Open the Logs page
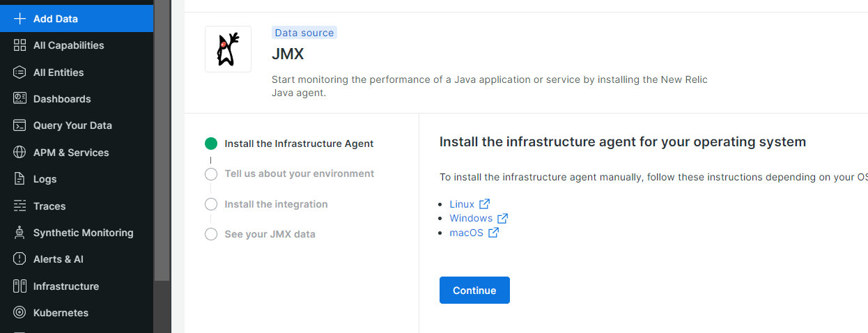This screenshot has height=333, width=868. (x=77, y=179)
